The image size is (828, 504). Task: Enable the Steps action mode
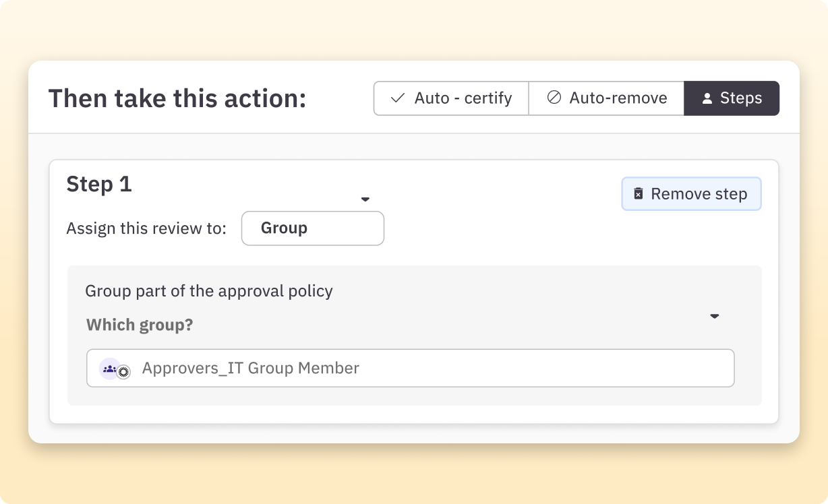(x=732, y=98)
